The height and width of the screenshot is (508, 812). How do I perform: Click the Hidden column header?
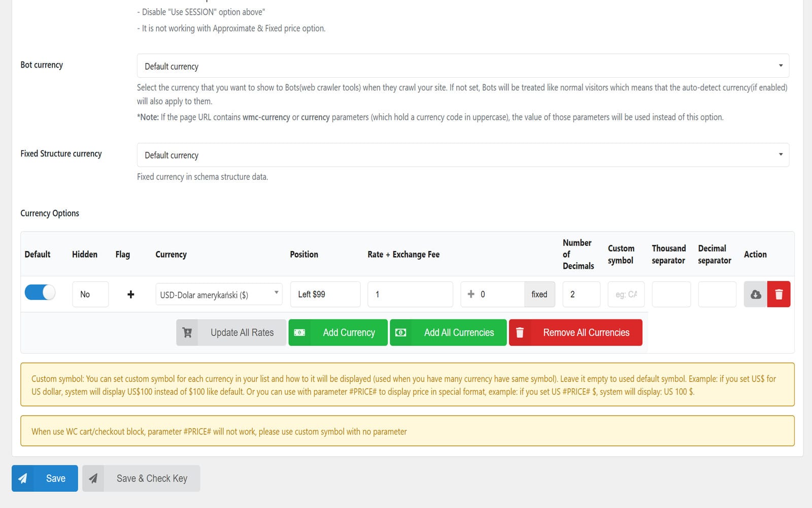pos(85,255)
